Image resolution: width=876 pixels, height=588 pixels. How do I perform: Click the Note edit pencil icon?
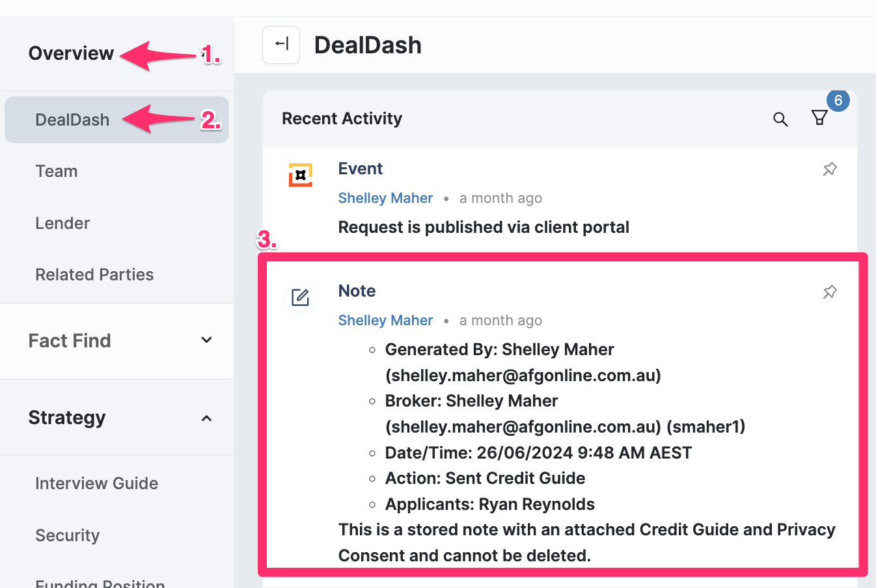[x=300, y=297]
